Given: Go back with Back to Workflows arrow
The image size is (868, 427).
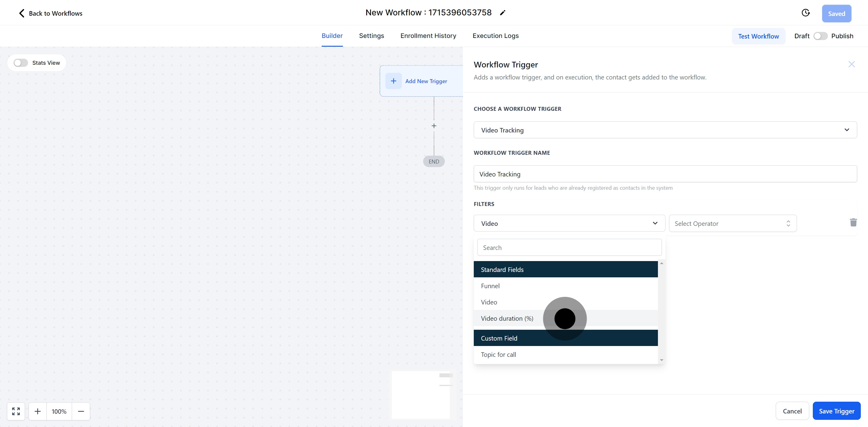Looking at the screenshot, I should pyautogui.click(x=22, y=13).
